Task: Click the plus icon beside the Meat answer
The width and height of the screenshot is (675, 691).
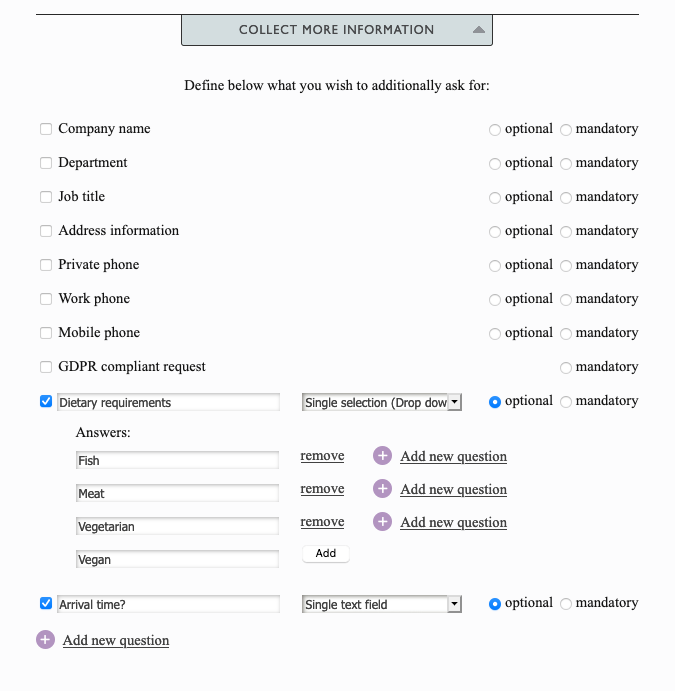Action: pyautogui.click(x=383, y=489)
